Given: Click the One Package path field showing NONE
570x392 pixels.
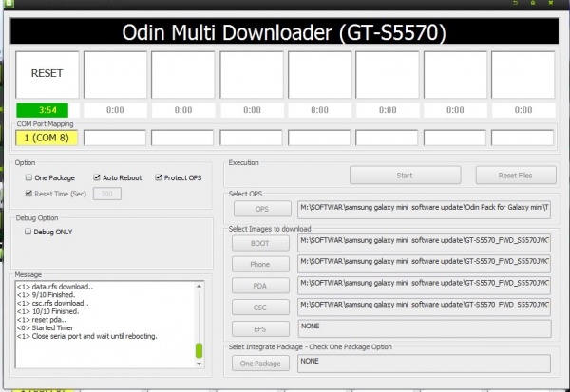Looking at the screenshot, I should 424,364.
